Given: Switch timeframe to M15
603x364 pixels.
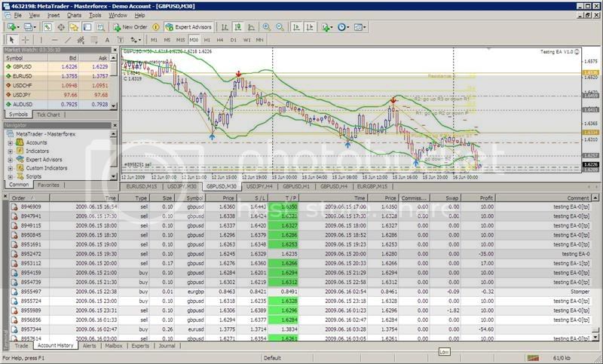Looking at the screenshot, I should click(180, 40).
